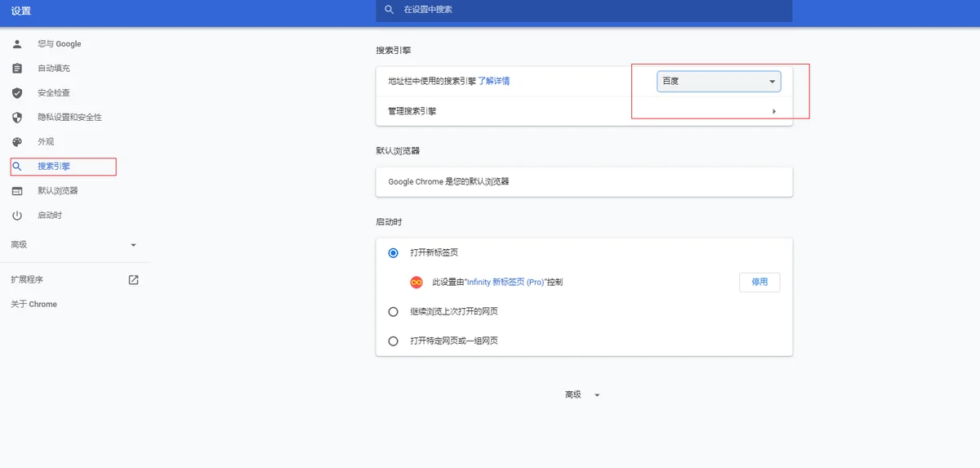Go to the 默认浏览器 sidebar item
The height and width of the screenshot is (468, 980).
click(x=58, y=191)
